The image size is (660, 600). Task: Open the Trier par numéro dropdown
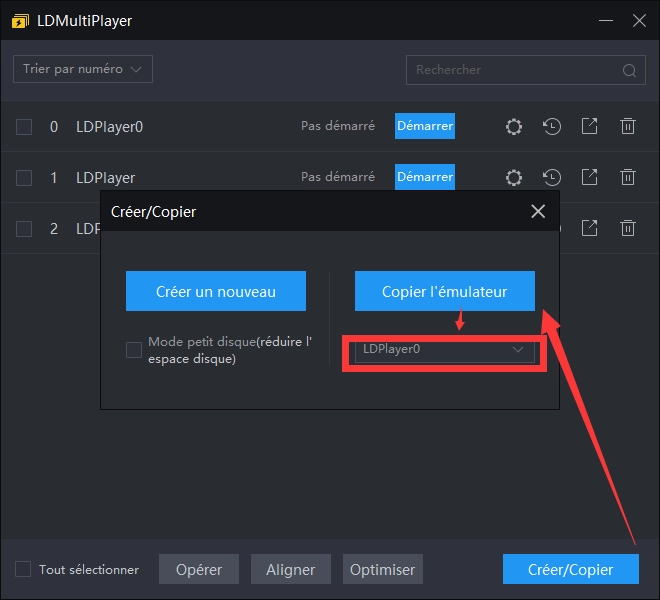point(82,69)
